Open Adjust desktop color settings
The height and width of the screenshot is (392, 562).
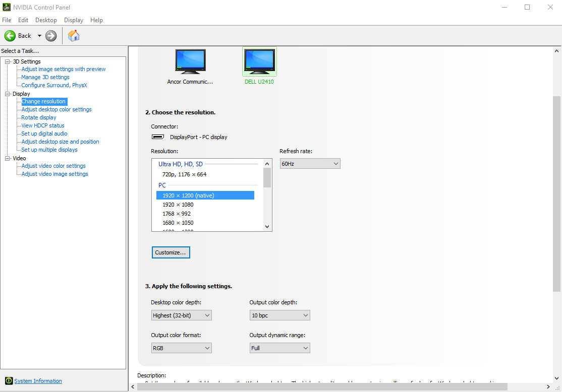tap(57, 109)
